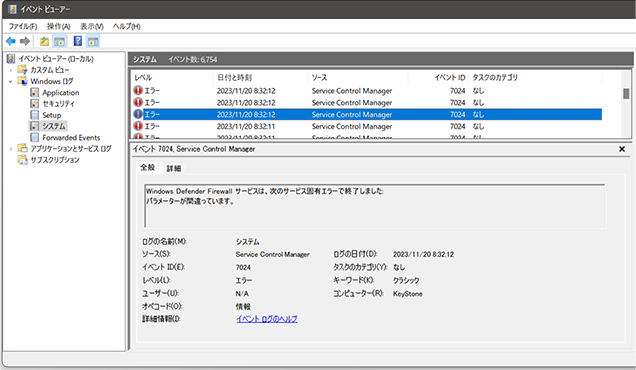This screenshot has height=370, width=636.
Task: Click the キーワード value クラシック
Action: (x=406, y=280)
